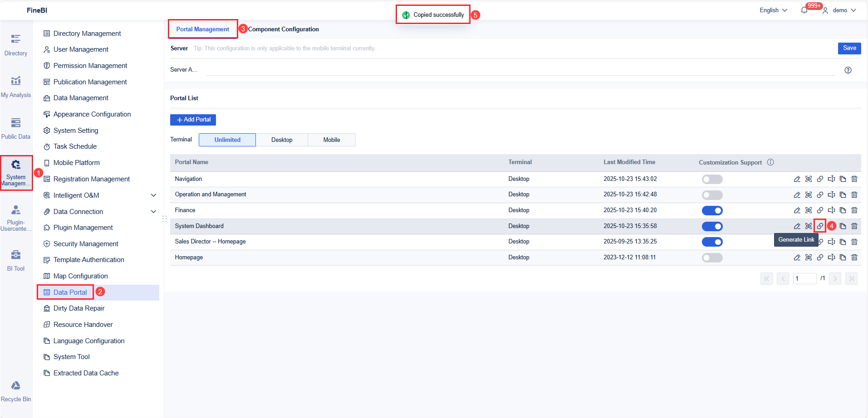This screenshot has height=418, width=868.
Task: Open Directory in the left sidebar
Action: (x=16, y=45)
